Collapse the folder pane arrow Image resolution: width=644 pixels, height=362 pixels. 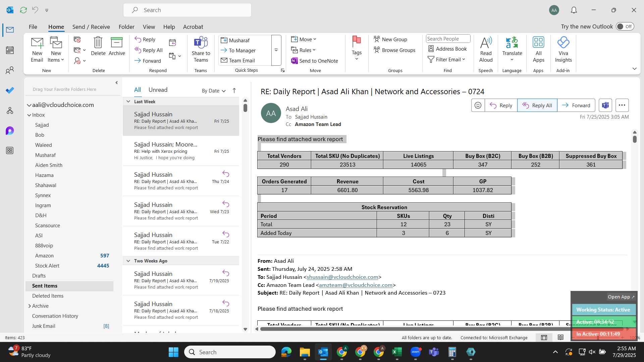pyautogui.click(x=116, y=83)
